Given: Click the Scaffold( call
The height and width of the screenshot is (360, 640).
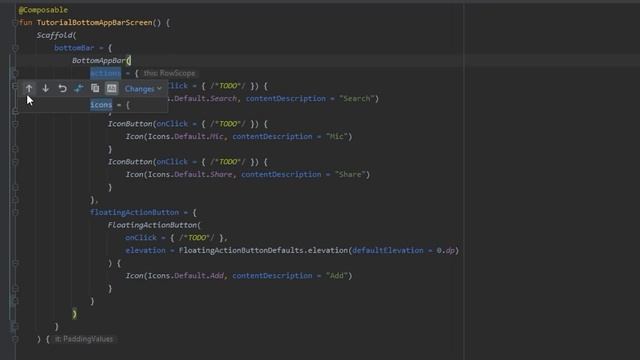Looking at the screenshot, I should [x=56, y=35].
